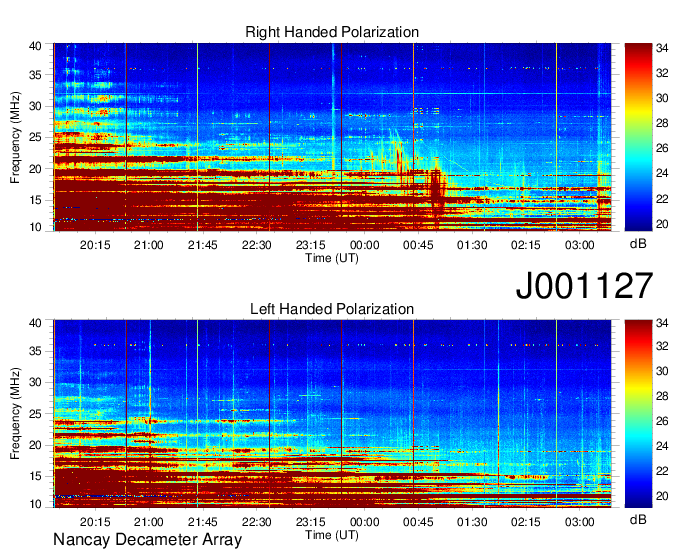Click the 40 MHz tick of Left Handed plot
Screen dimensions: 680x552
35,323
